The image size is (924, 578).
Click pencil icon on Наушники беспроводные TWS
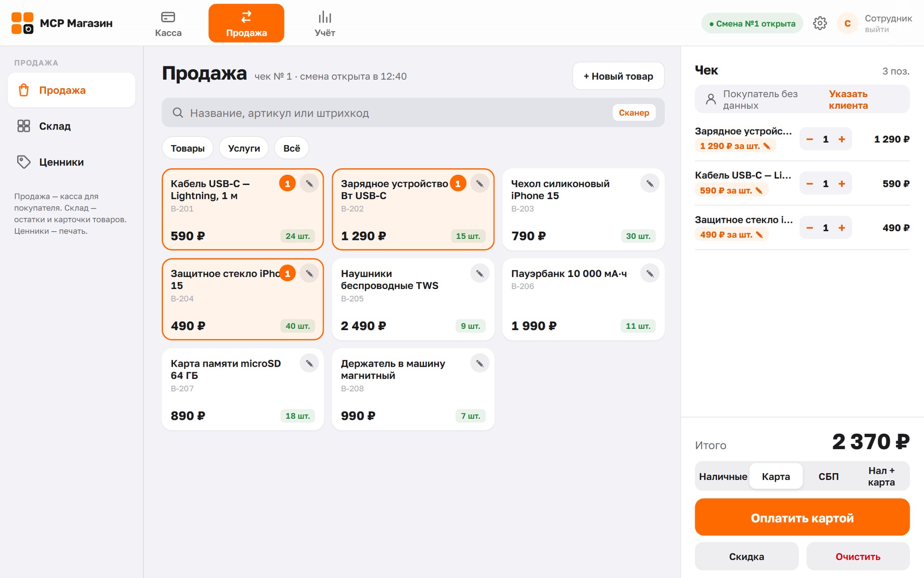tap(480, 274)
